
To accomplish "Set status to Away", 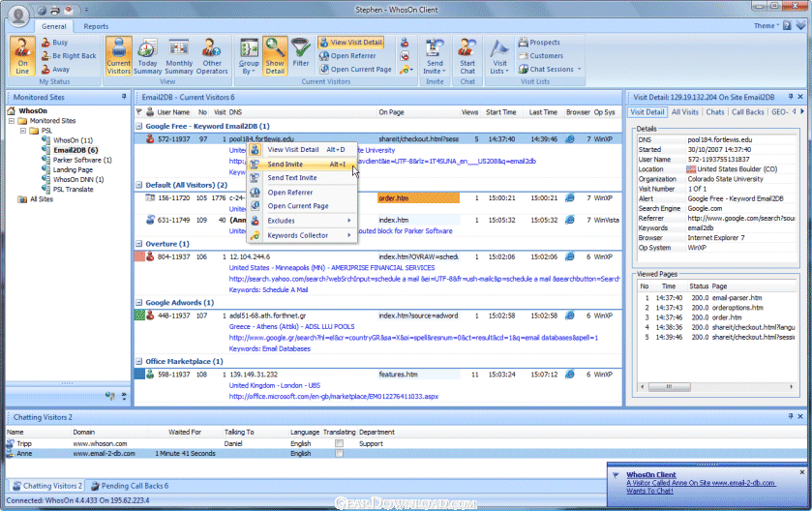I will [55, 70].
